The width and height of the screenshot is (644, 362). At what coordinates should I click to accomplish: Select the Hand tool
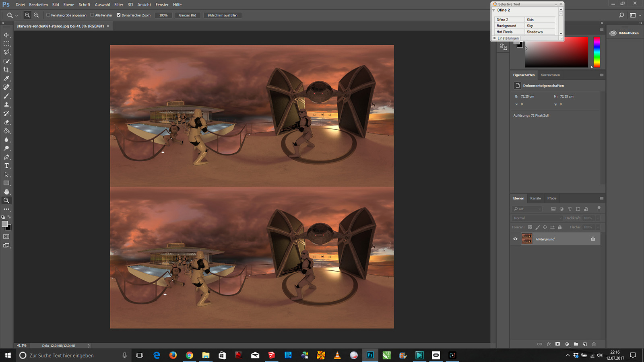coord(6,192)
